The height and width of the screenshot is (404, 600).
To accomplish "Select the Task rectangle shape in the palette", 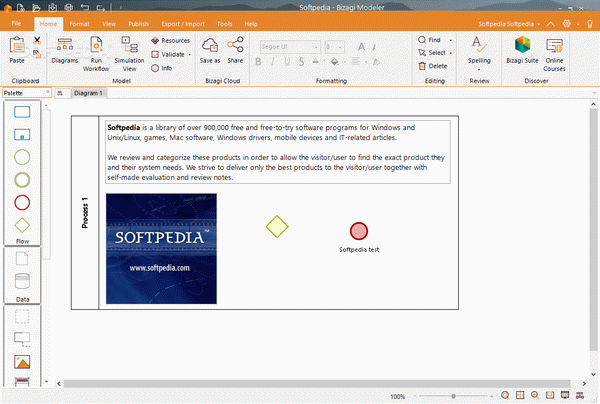I will pos(22,112).
